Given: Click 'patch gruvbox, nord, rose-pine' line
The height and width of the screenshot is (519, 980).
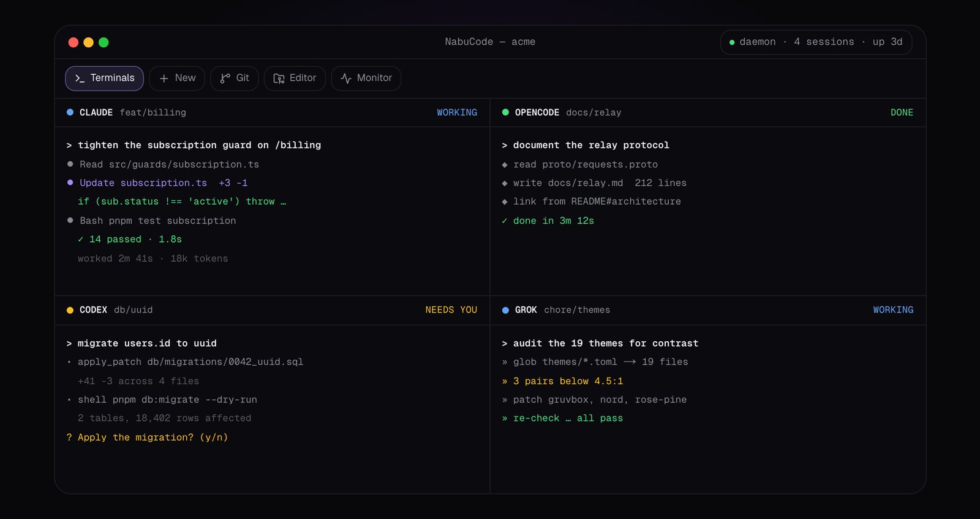Looking at the screenshot, I should 594,400.
